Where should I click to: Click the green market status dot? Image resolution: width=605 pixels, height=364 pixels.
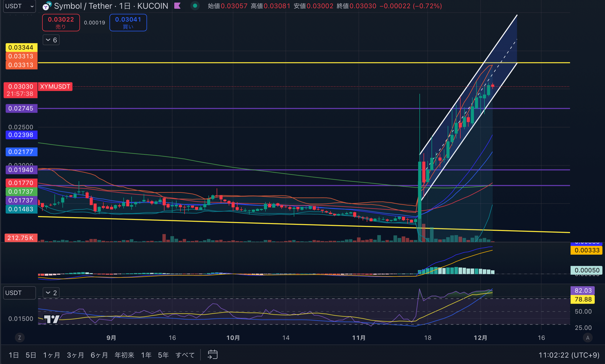(195, 6)
